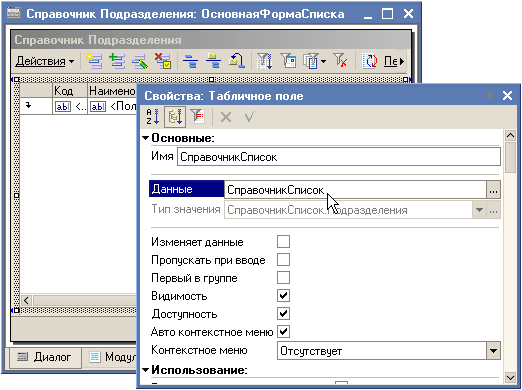Click the Пе... toolbar button
Image resolution: width=522 pixels, height=390 pixels.
click(x=390, y=61)
